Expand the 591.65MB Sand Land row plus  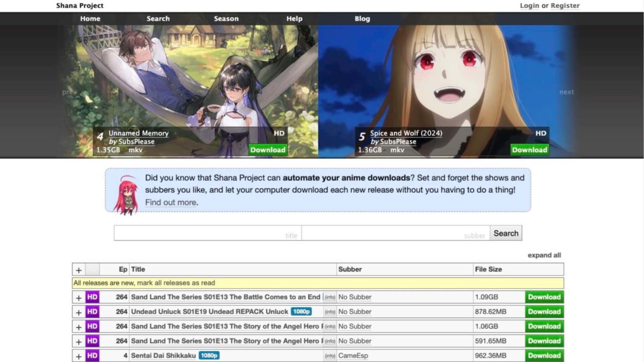[x=78, y=341]
